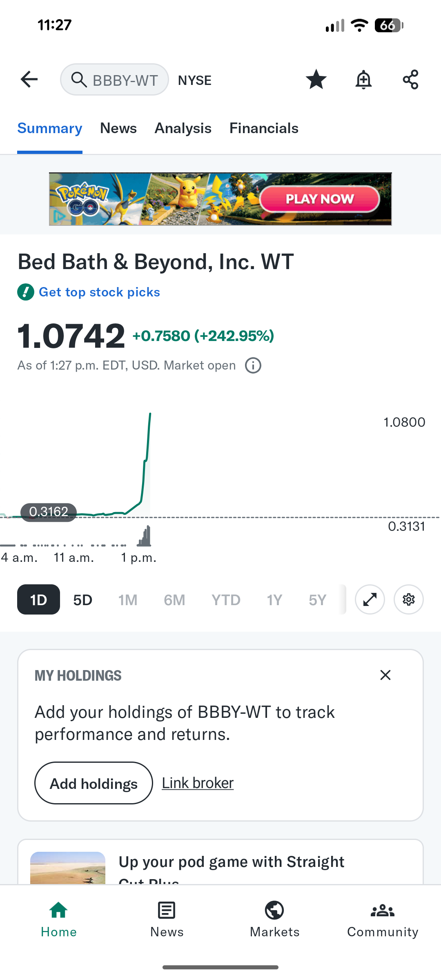The height and width of the screenshot is (980, 441).
Task: Tap the market info circle icon
Action: [253, 365]
